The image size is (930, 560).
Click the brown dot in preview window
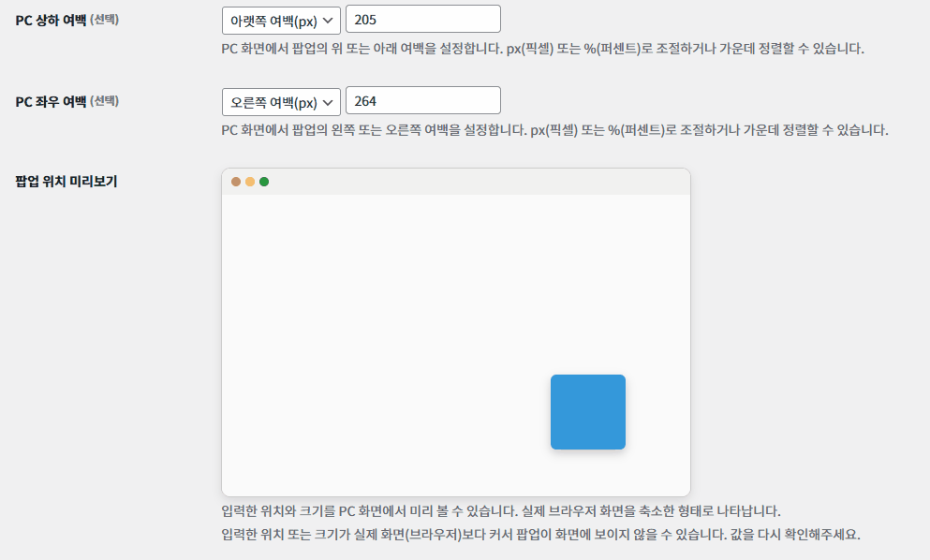coord(236,182)
